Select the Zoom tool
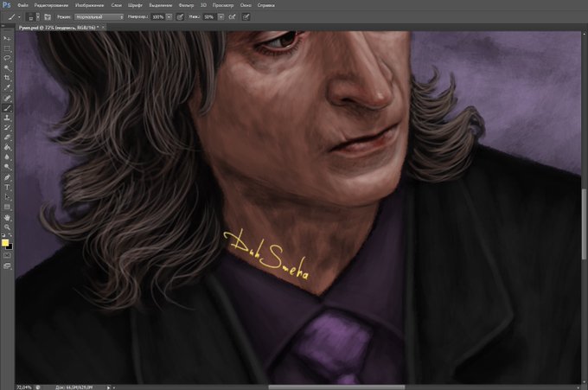The image size is (588, 390). pyautogui.click(x=7, y=227)
